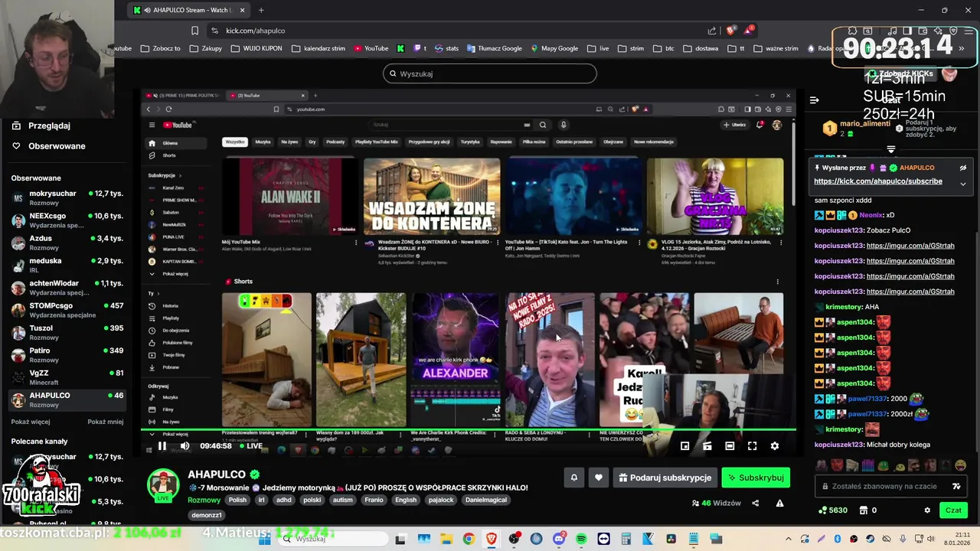Open chat settings gear icon
980x551 pixels.
click(x=927, y=510)
